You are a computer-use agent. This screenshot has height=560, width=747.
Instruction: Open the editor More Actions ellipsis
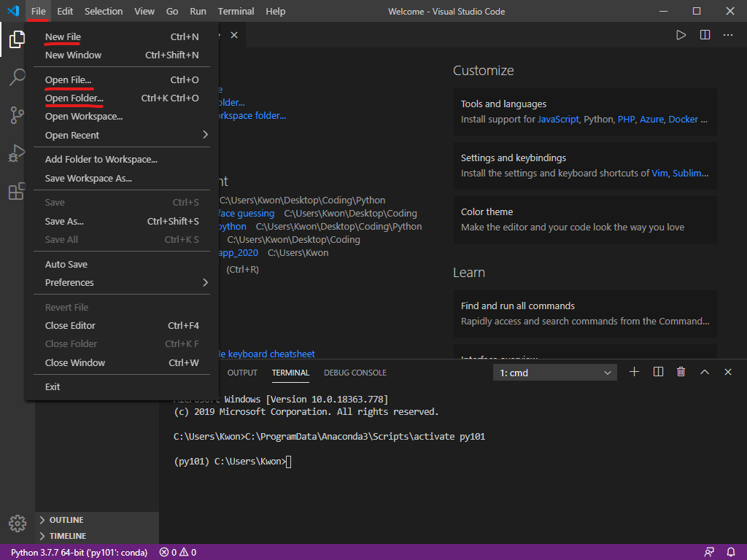(x=728, y=35)
